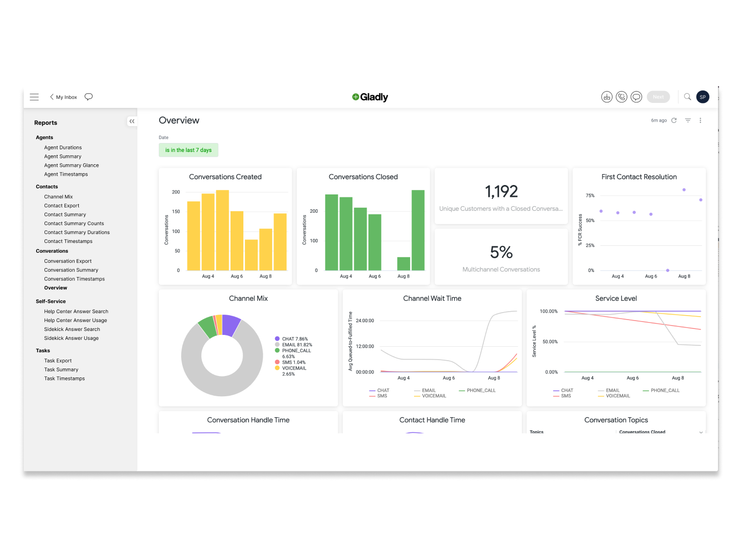
Task: Refresh the Overview report
Action: (674, 120)
